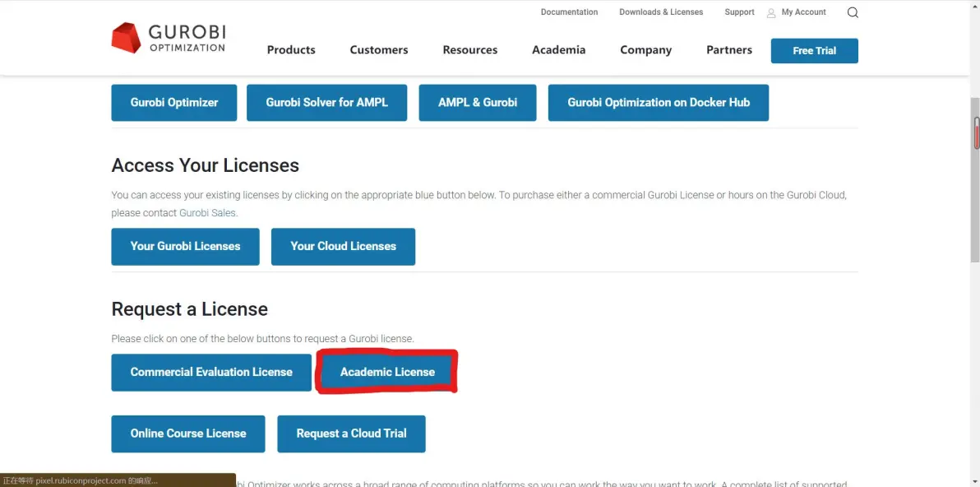
Task: Open the Academia menu
Action: [559, 50]
